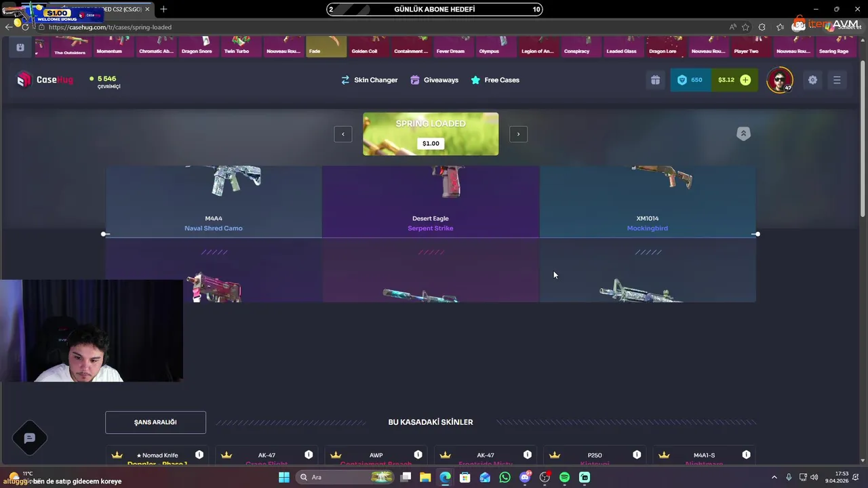The image size is (868, 488).
Task: Select the Desert Eagle Serpent Strike card
Action: coord(431,201)
